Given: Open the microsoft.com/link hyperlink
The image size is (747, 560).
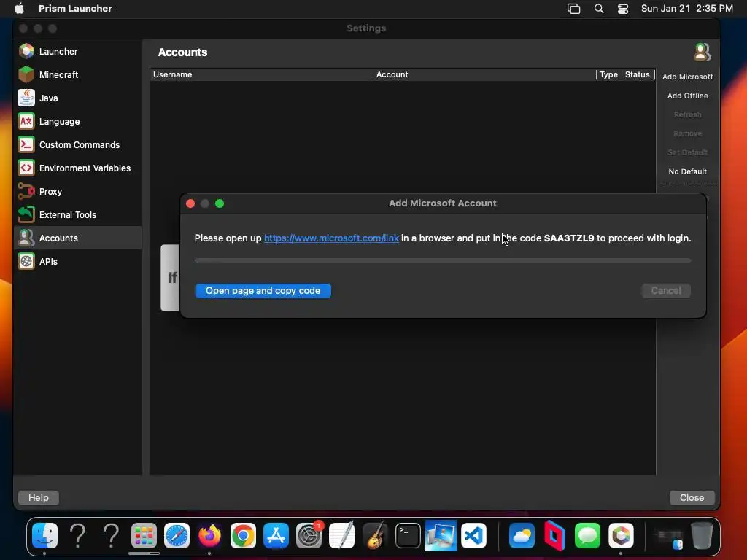Looking at the screenshot, I should click(332, 238).
